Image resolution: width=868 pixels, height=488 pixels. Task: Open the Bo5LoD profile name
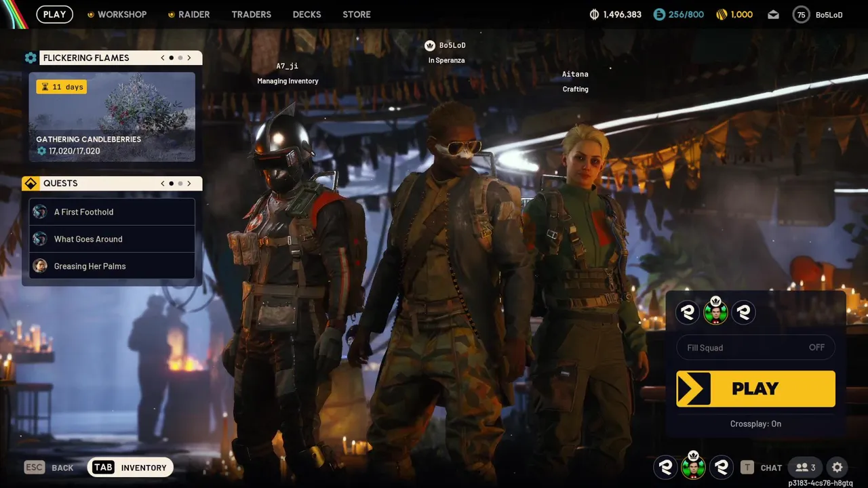click(829, 14)
